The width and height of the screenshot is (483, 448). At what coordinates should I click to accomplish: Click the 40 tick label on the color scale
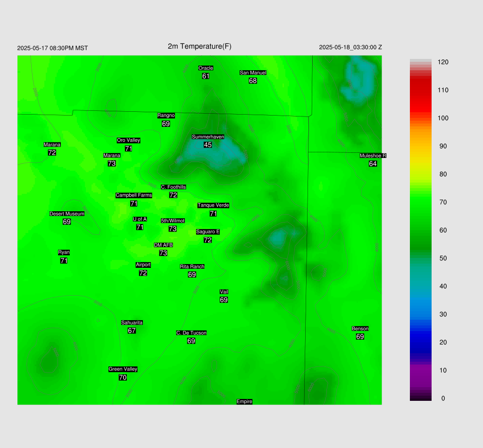click(443, 286)
